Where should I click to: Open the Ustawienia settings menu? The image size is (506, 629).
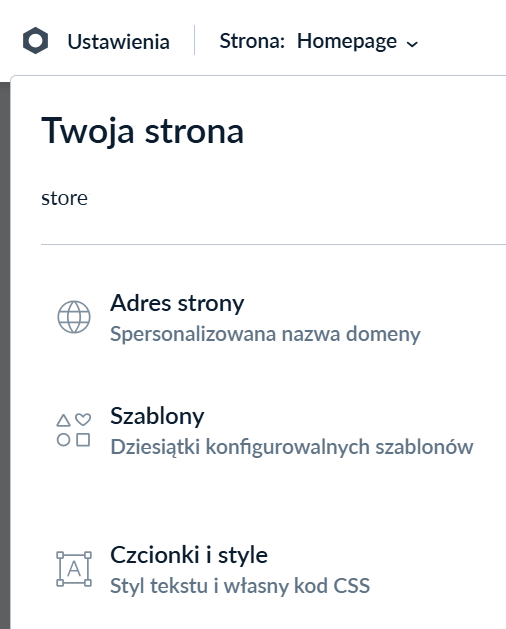coord(118,42)
